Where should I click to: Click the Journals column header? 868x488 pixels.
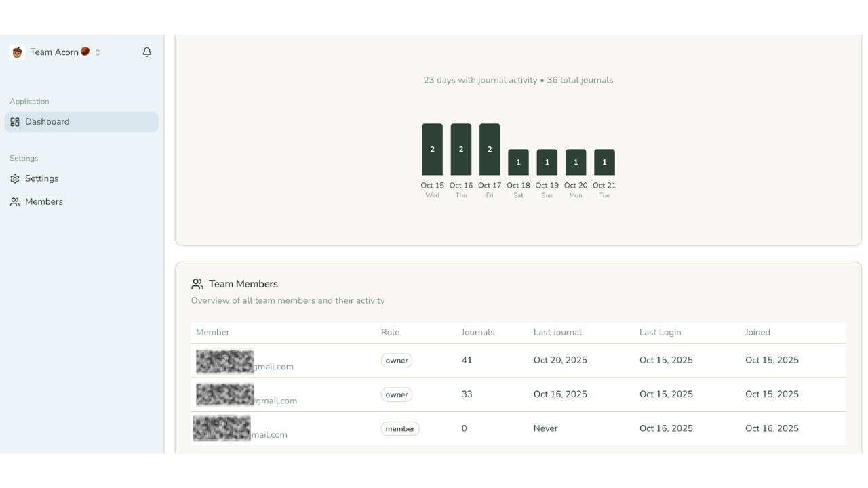(x=478, y=333)
